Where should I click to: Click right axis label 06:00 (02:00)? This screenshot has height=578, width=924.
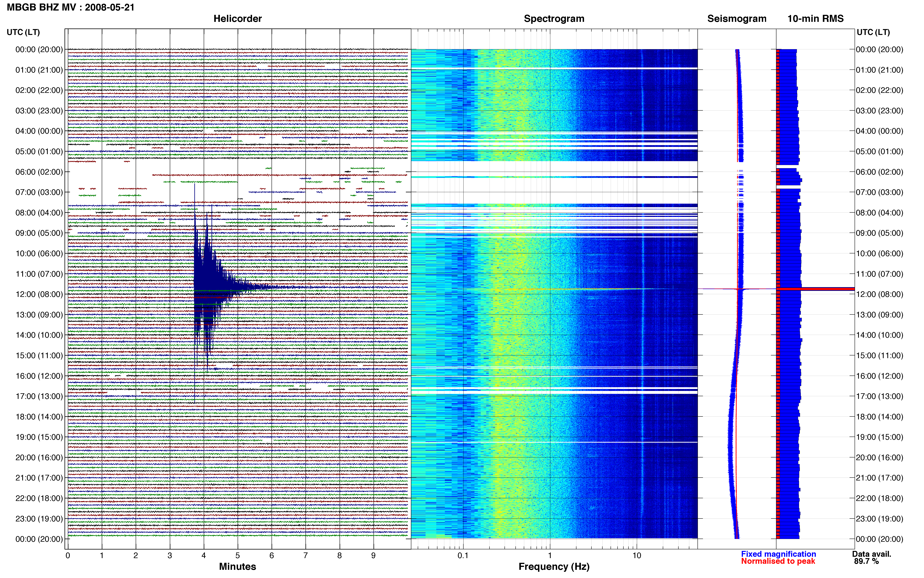click(x=879, y=172)
